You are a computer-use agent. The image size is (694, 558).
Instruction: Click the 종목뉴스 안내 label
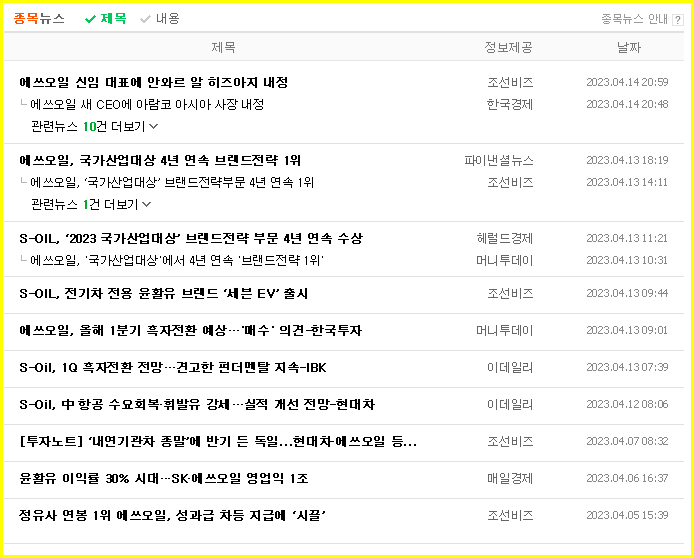click(634, 19)
